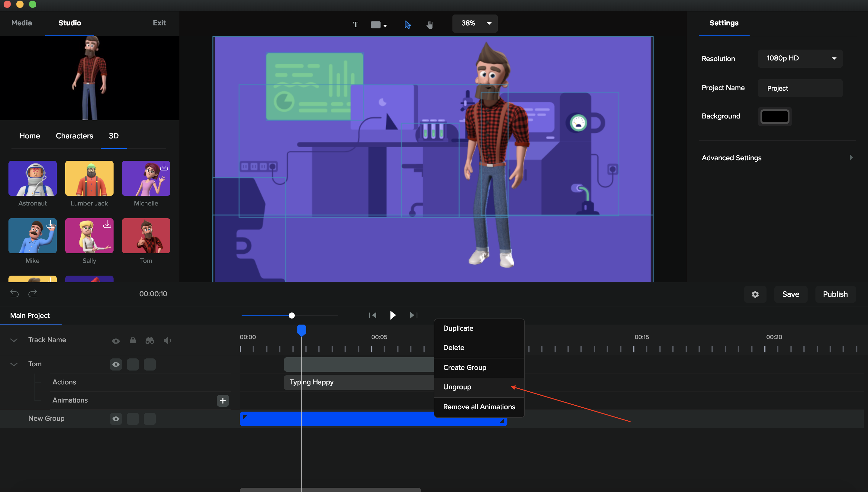Select the New Group track label
This screenshot has height=492, width=868.
[46, 418]
